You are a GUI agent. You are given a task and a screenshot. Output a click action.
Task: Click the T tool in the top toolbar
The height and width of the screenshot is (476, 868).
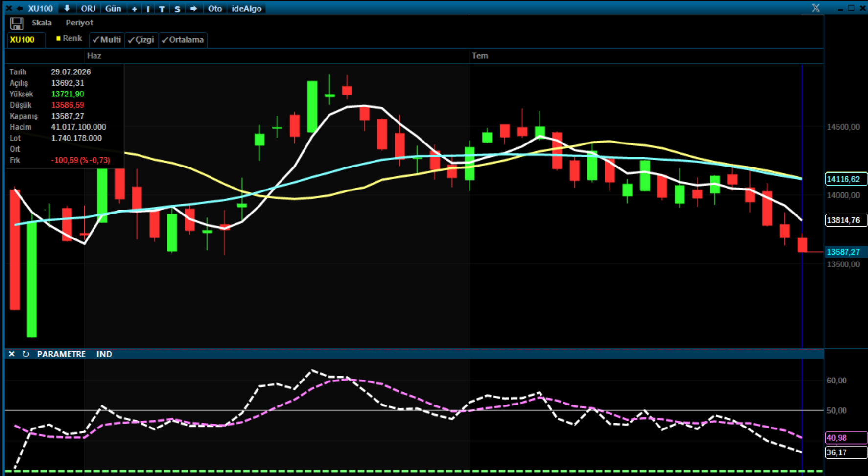162,9
